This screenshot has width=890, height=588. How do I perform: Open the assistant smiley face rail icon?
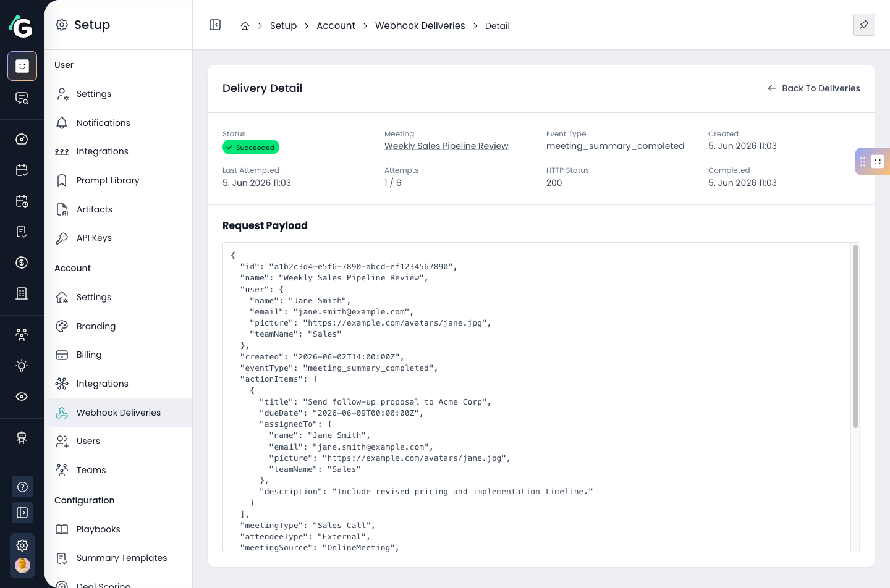[x=22, y=66]
